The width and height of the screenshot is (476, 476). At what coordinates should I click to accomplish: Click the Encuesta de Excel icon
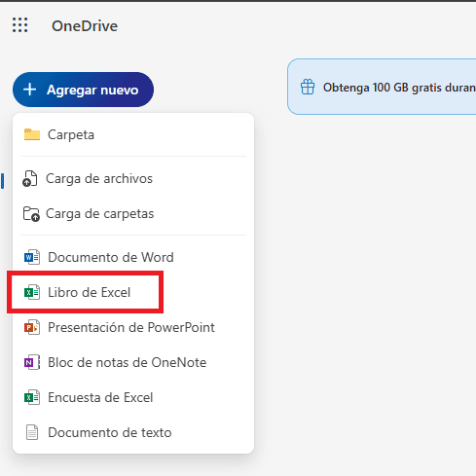point(32,397)
